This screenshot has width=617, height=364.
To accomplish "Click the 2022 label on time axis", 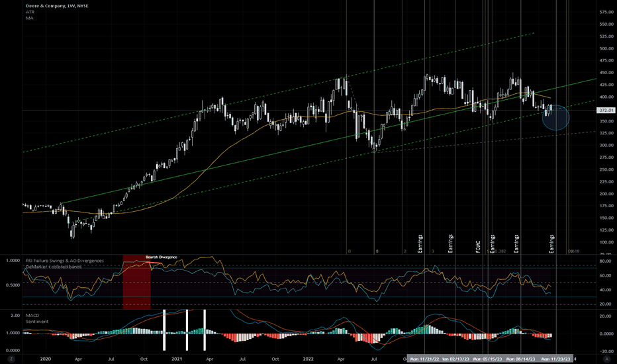I will tap(308, 359).
